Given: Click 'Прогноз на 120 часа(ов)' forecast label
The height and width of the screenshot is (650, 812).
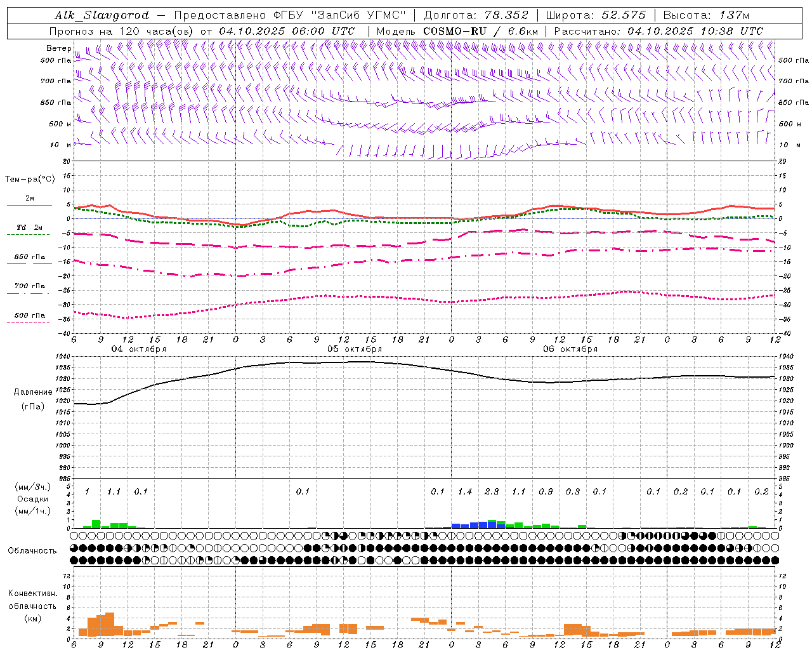Looking at the screenshot, I should pyautogui.click(x=122, y=31).
